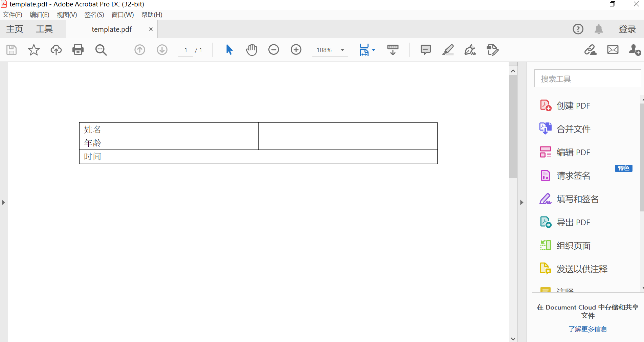Expand the left navigation pane
The width and height of the screenshot is (644, 342).
pyautogui.click(x=3, y=202)
